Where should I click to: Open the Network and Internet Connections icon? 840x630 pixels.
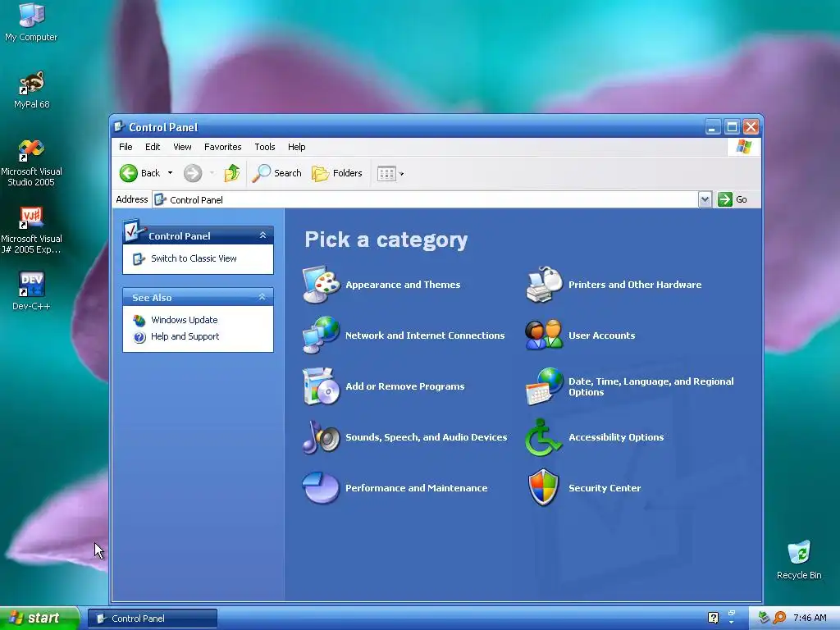321,336
